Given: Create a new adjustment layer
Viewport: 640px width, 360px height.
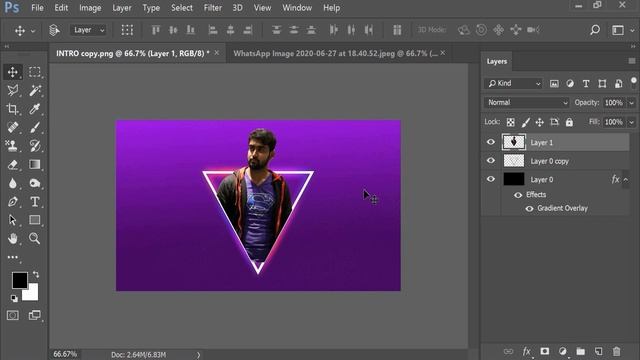Looking at the screenshot, I should 562,351.
